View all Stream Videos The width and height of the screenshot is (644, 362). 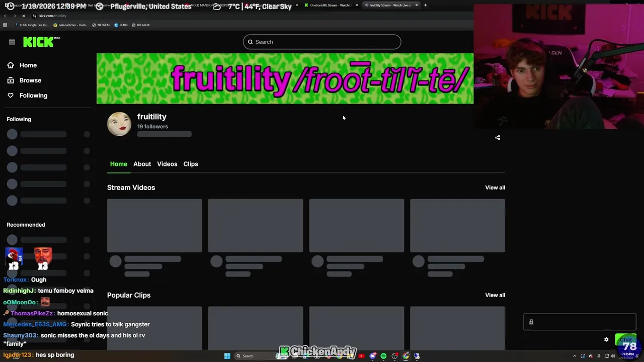tap(495, 188)
